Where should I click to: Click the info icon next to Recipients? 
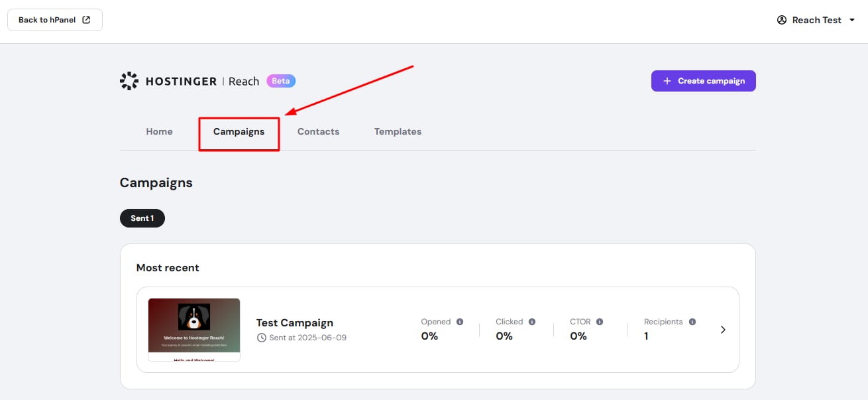[692, 322]
